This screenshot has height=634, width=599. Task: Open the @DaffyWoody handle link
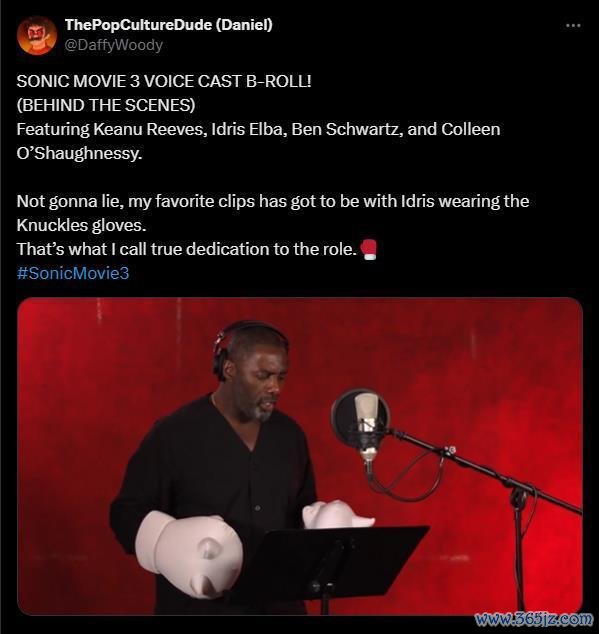click(114, 45)
